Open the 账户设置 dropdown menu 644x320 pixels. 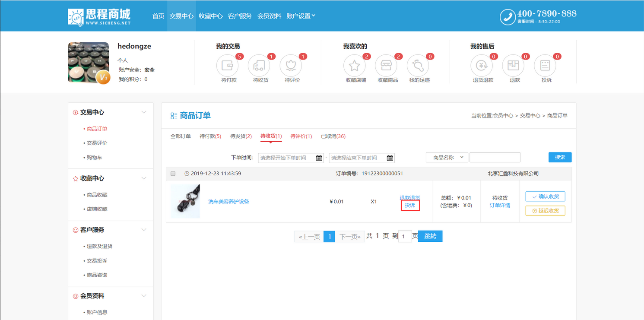pyautogui.click(x=301, y=16)
